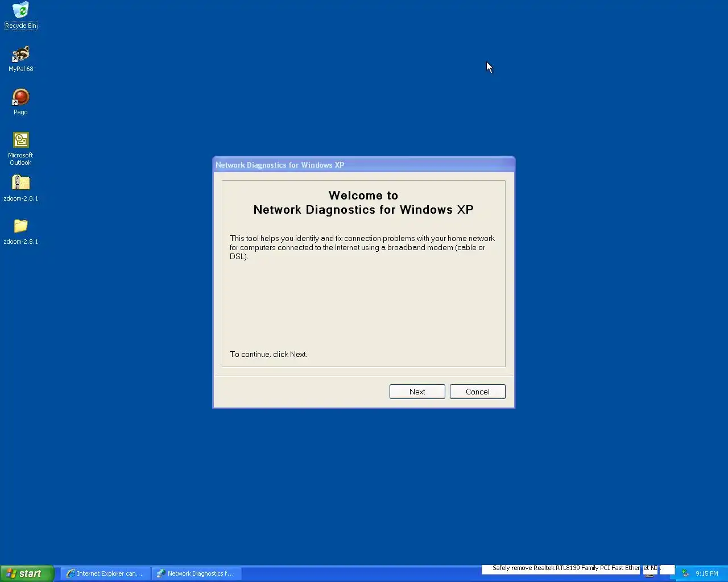Select the Pego desktop shortcut

[20, 102]
